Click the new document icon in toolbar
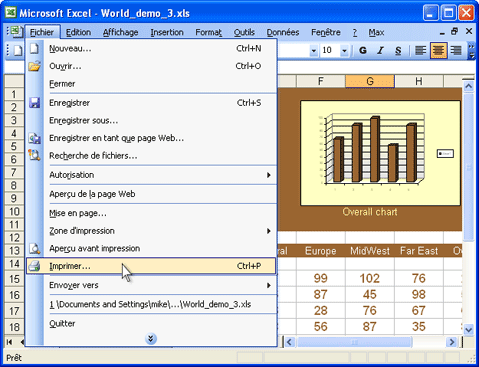479x367 pixels. click(18, 50)
